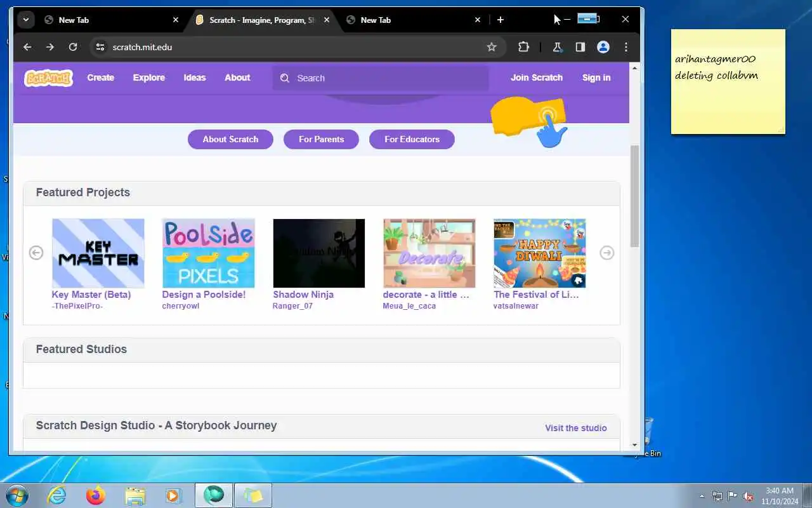Click the taskbar clock showing 3:40 AM
Screen dimensions: 812x508
tap(780, 496)
